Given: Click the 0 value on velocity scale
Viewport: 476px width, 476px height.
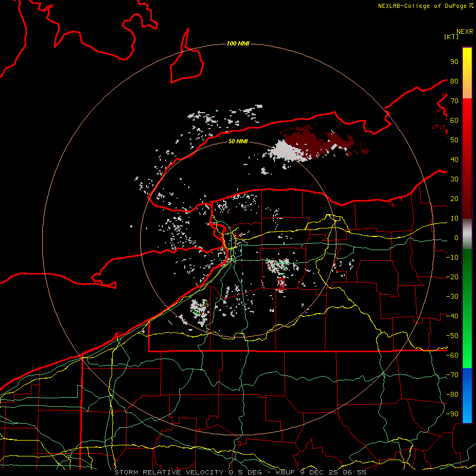Looking at the screenshot, I should click(456, 237).
